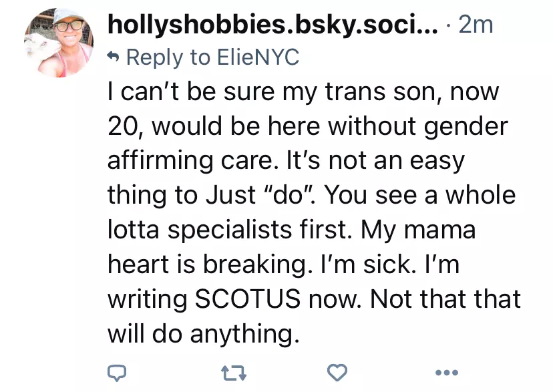Image resolution: width=553 pixels, height=392 pixels.
Task: Click the word SCOTUS in the post
Action: pyautogui.click(x=248, y=299)
